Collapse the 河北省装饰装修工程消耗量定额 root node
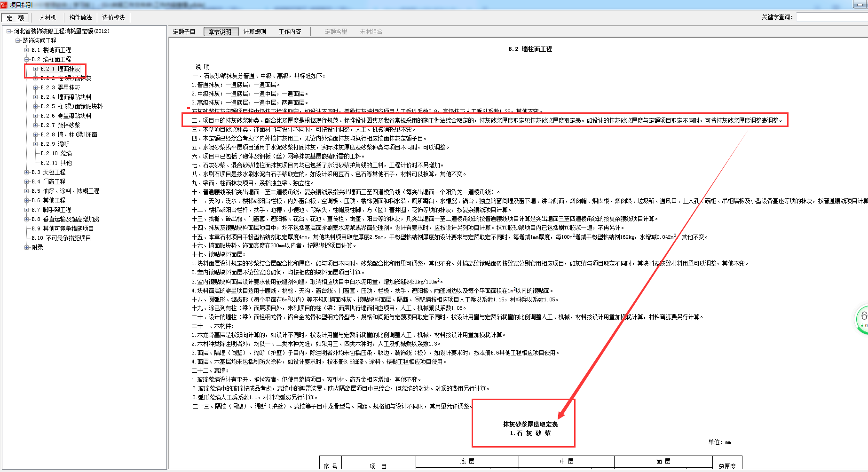The image size is (868, 472). point(8,31)
